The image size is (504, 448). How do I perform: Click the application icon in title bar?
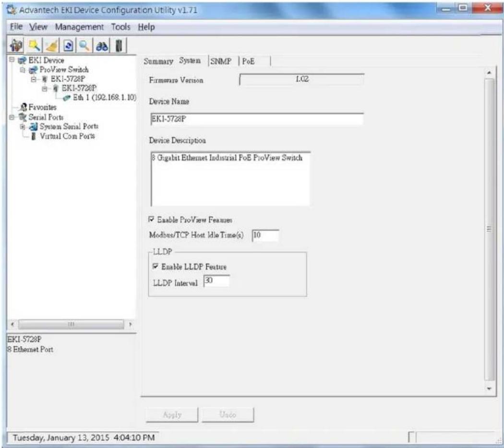[x=11, y=10]
